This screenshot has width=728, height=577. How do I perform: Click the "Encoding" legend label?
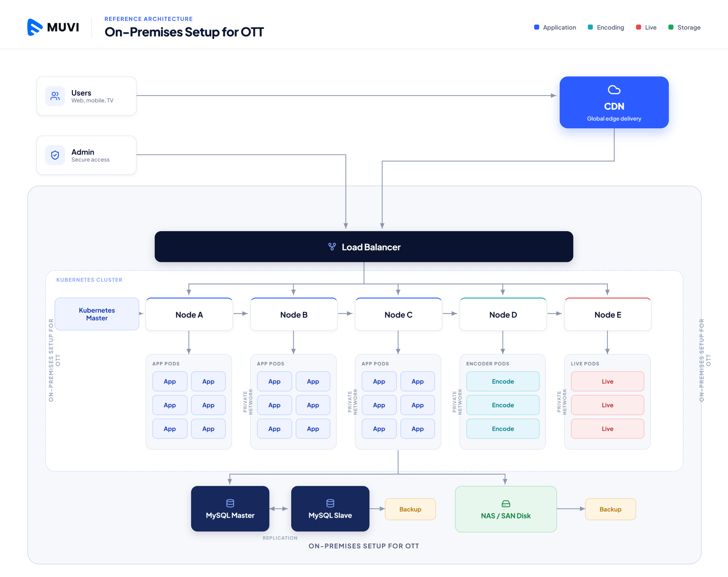(611, 27)
